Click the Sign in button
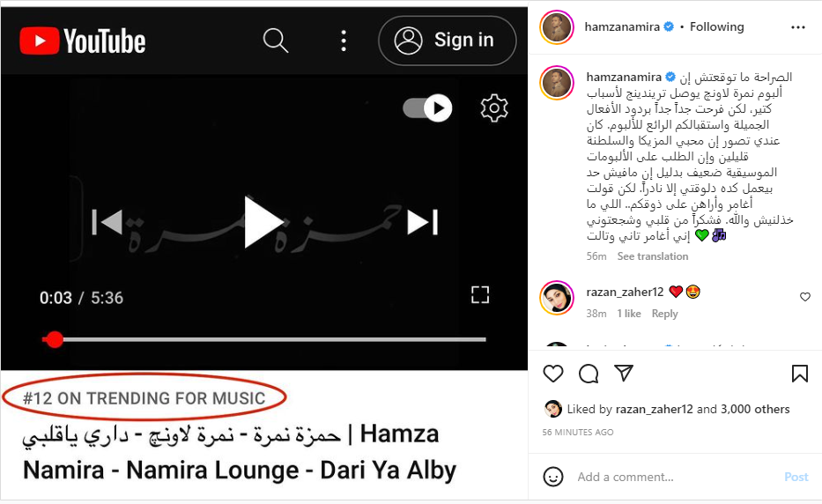The image size is (822, 504). pyautogui.click(x=448, y=41)
